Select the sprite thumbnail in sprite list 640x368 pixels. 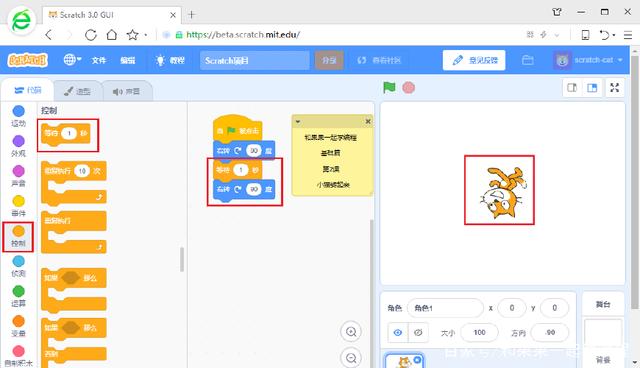(x=404, y=361)
